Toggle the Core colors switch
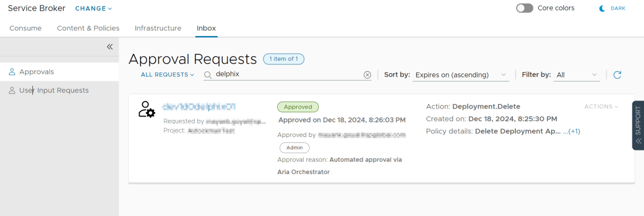 (x=524, y=8)
